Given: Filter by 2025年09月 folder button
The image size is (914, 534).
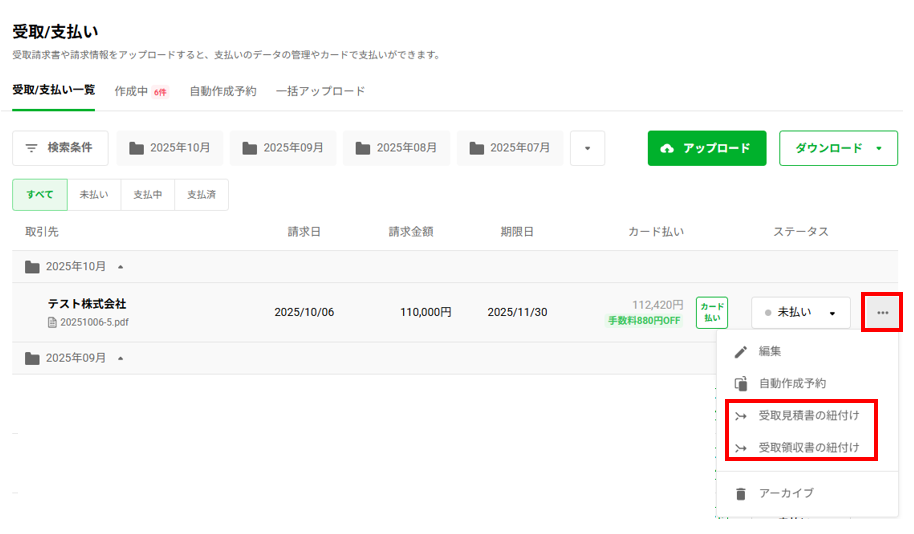Looking at the screenshot, I should pyautogui.click(x=283, y=148).
